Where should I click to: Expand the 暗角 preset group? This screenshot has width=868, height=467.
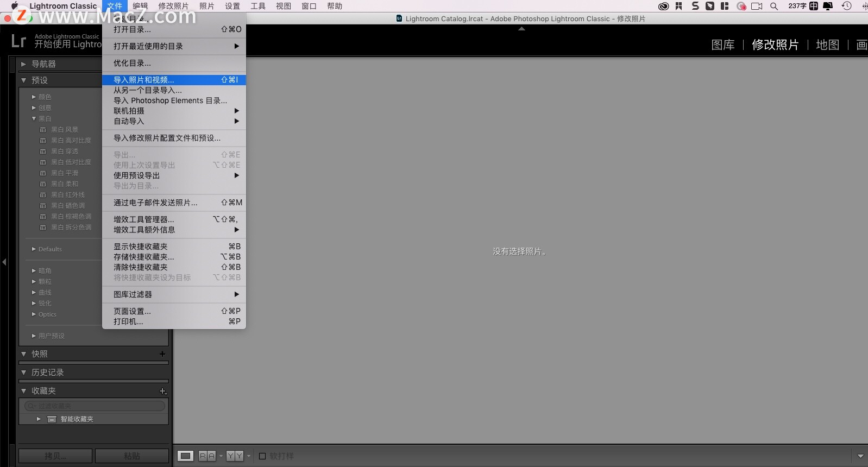34,271
